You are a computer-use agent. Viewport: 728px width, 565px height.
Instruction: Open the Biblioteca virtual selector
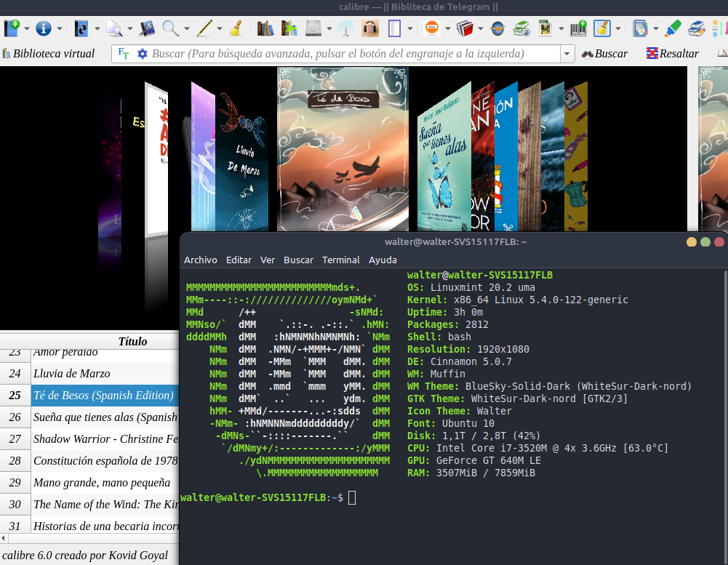49,54
